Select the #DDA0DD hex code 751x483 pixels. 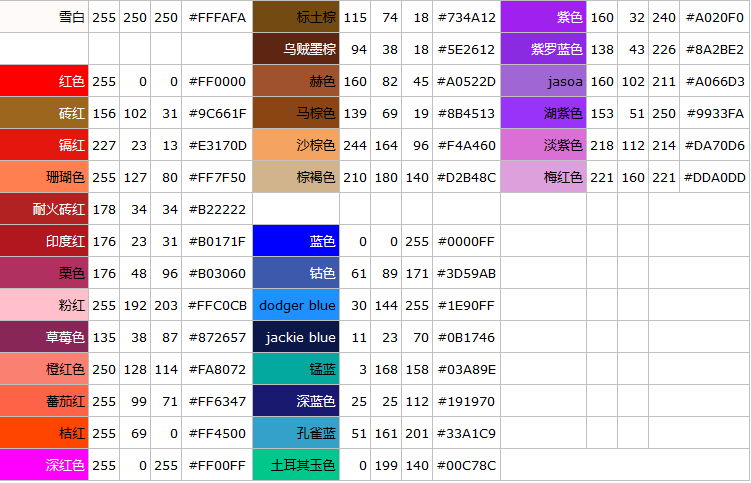click(x=715, y=178)
